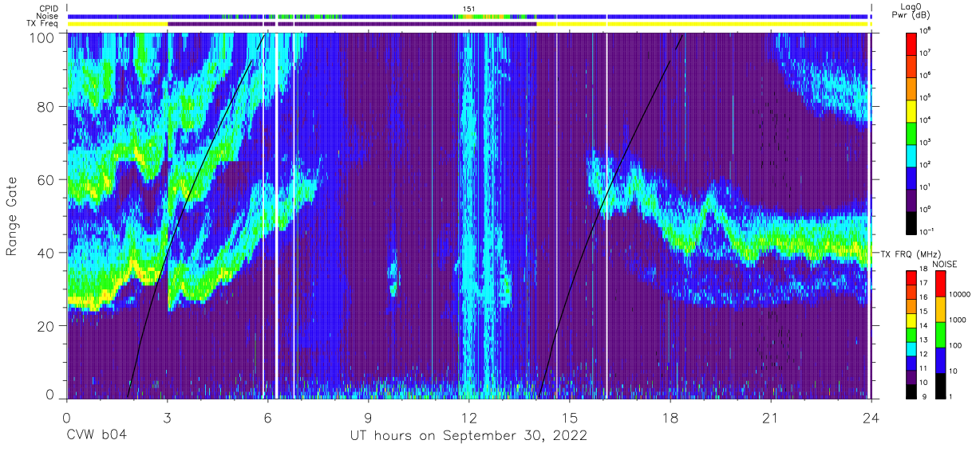Click the black bottom segment of the power colorbar
The height and width of the screenshot is (452, 980).
[913, 222]
